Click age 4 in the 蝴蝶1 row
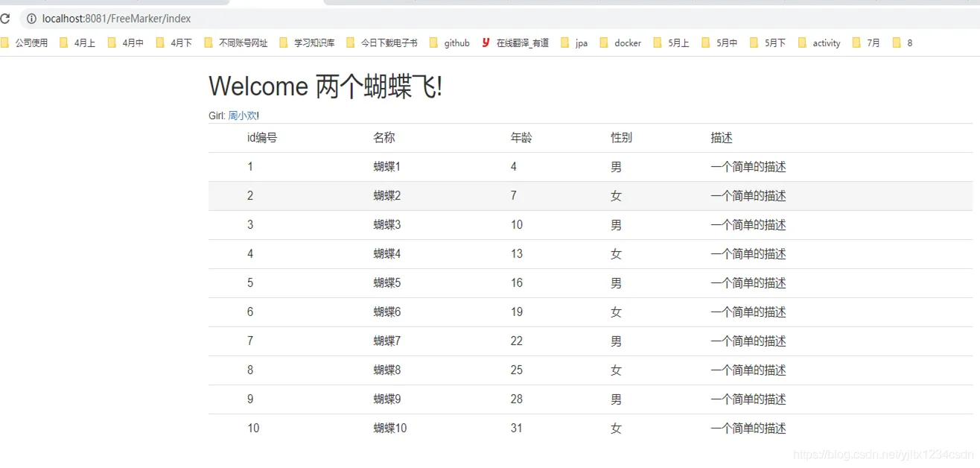Image resolution: width=980 pixels, height=468 pixels. point(514,167)
